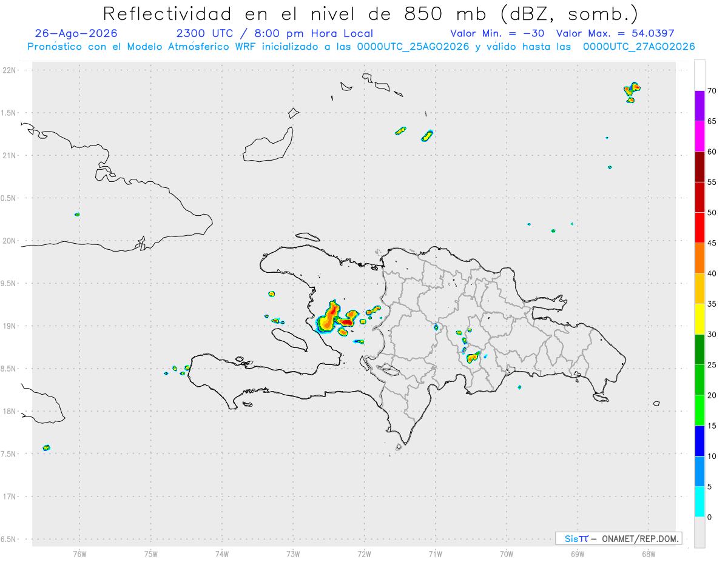Pick the dark green 25–30 dBZ color bar segment
728x562 pixels.
coord(699,349)
